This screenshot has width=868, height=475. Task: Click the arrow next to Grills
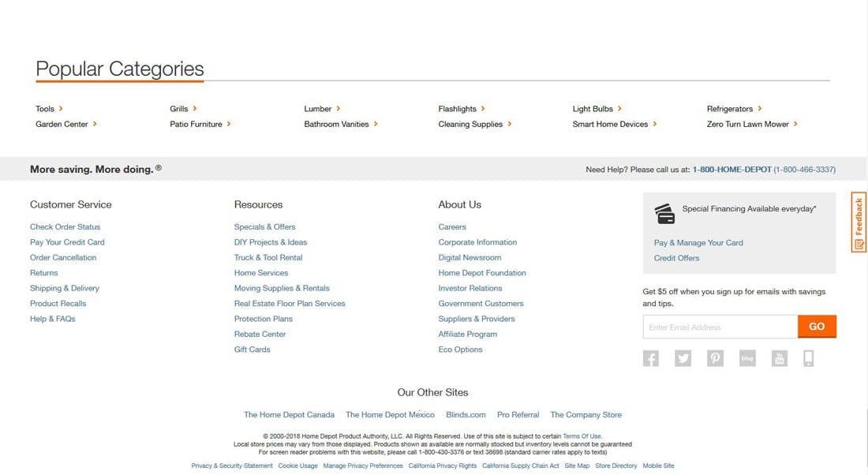tap(195, 109)
